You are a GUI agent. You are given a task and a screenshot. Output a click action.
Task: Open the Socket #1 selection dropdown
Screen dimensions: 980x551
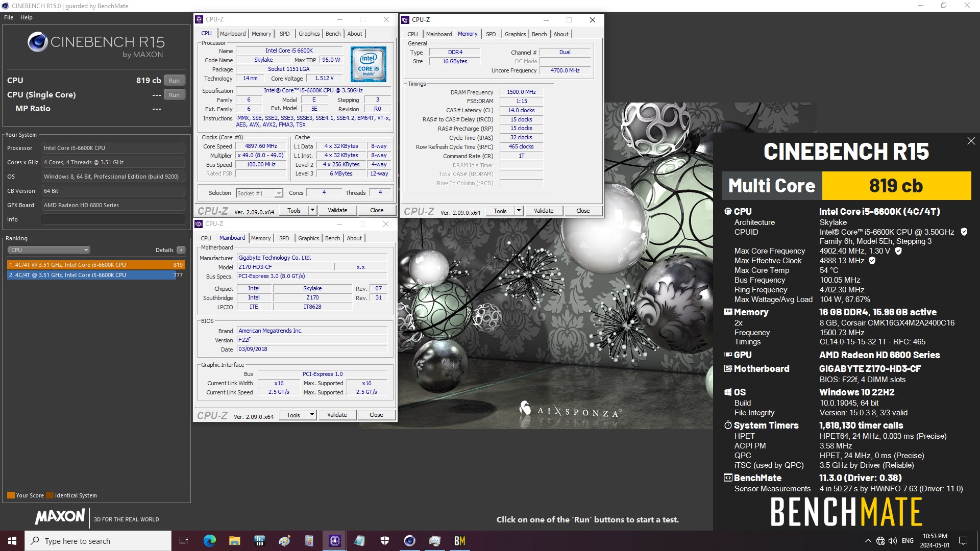coord(259,193)
